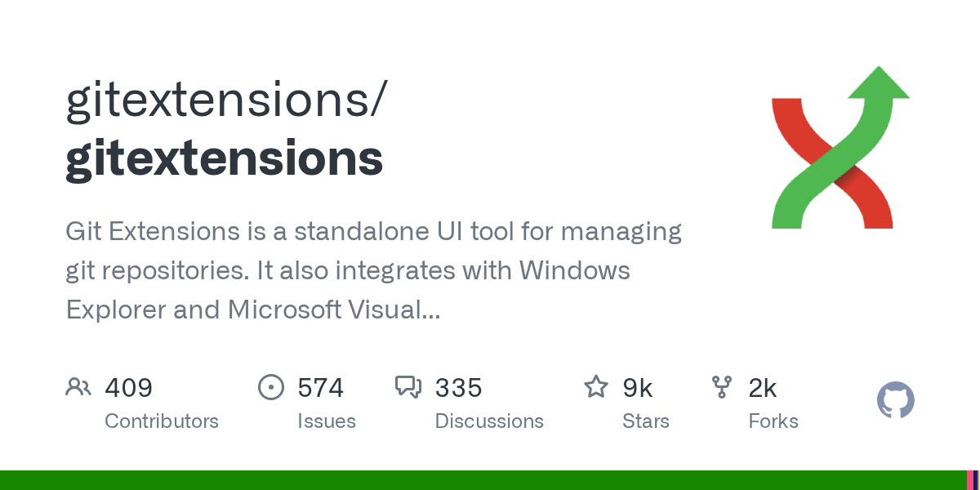Click the Git Extensions logo
Viewport: 980px width, 490px height.
[x=841, y=147]
